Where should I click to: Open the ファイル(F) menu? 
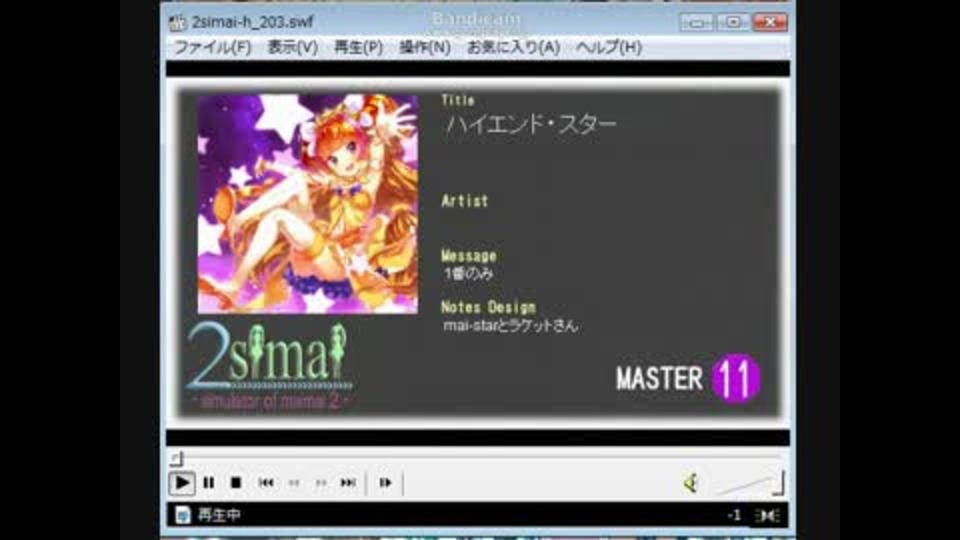coord(212,47)
